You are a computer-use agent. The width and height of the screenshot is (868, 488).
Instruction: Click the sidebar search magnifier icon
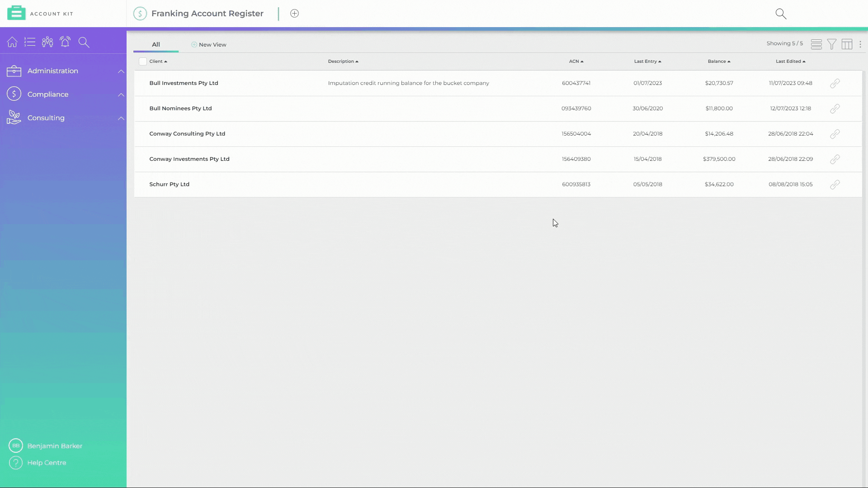84,42
